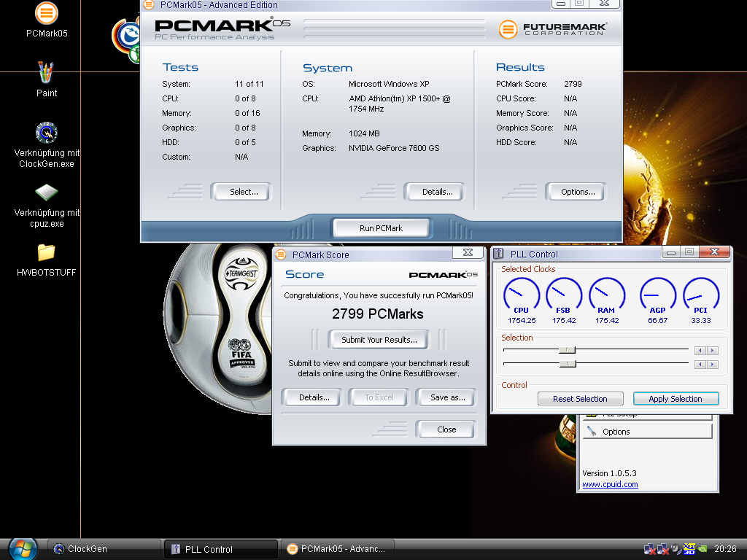Screen dimensions: 747x560
Task: Click the FSB clock gauge in PLL Control
Action: (564, 296)
